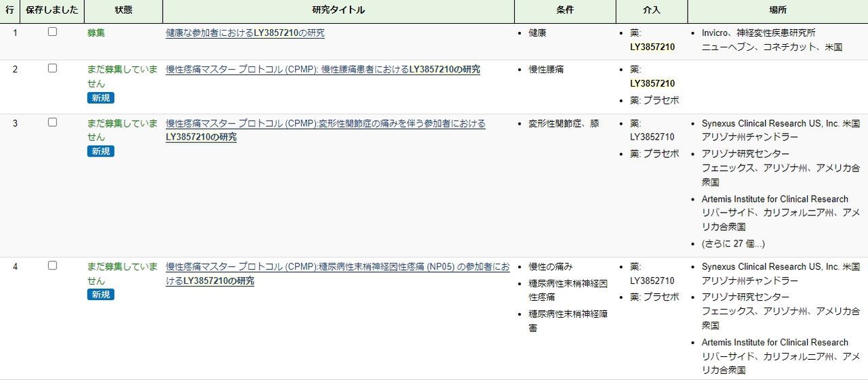Viewport: 868px width, 380px height.
Task: Check the save checkbox for row 1
Action: 52,32
